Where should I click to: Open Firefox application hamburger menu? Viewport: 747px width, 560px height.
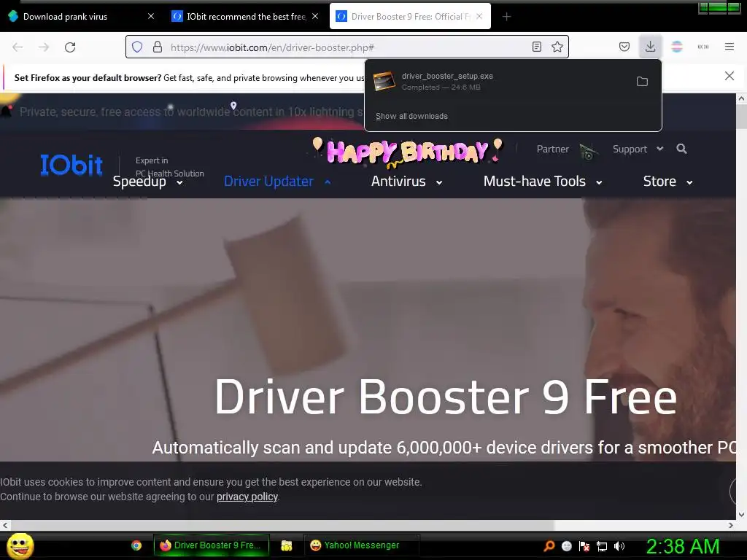tap(729, 47)
